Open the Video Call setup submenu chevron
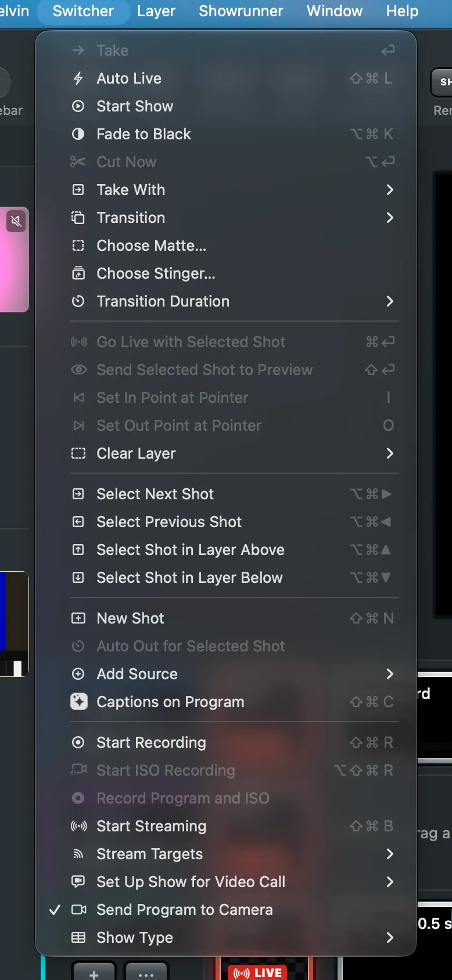 tap(390, 882)
